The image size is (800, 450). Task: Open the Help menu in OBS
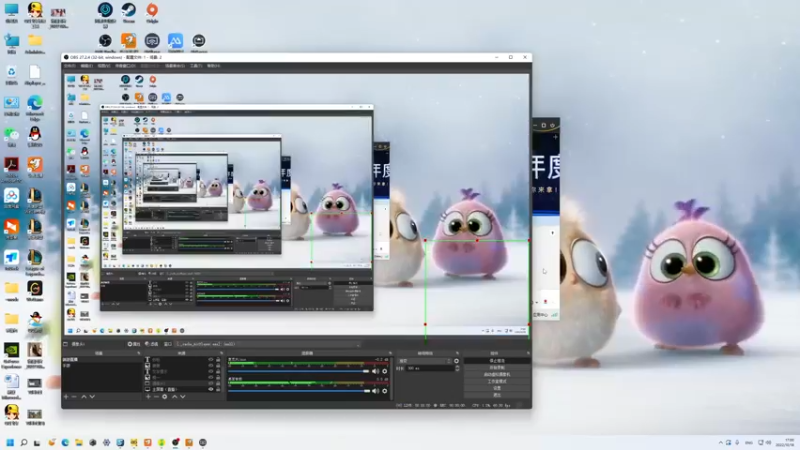pos(213,66)
